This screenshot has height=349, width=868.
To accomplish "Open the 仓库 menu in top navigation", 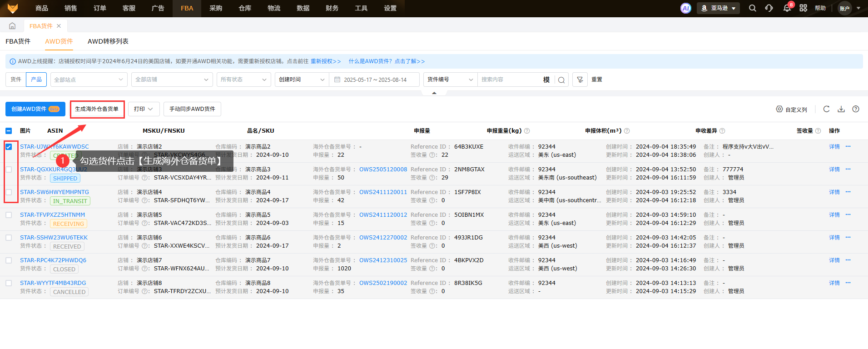I will click(245, 8).
